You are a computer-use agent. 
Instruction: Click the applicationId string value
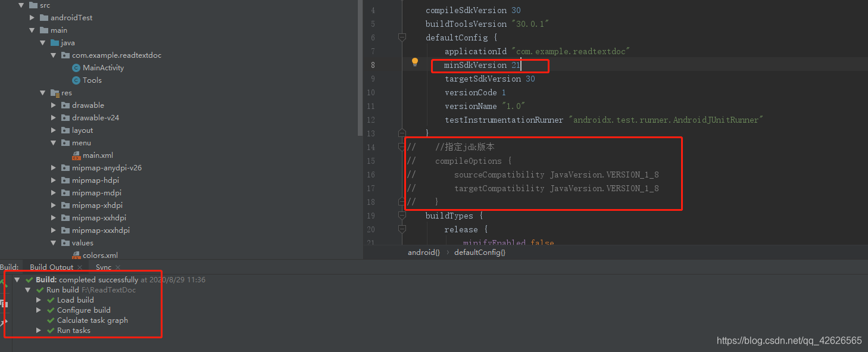tap(570, 51)
